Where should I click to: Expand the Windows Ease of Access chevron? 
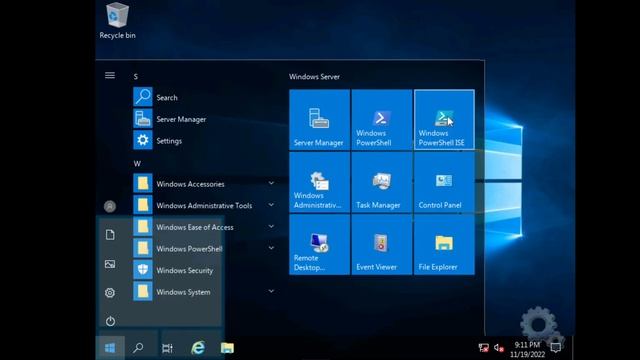point(271,227)
